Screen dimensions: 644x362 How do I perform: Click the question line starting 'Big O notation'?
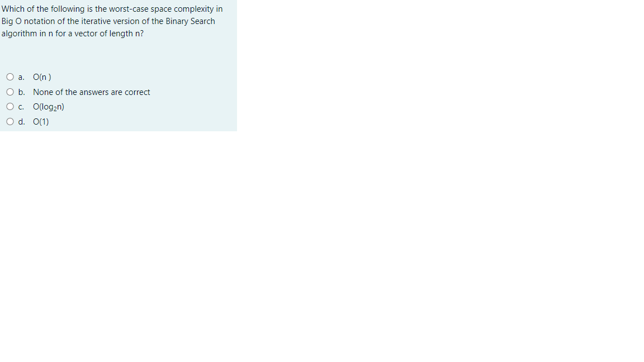[108, 21]
